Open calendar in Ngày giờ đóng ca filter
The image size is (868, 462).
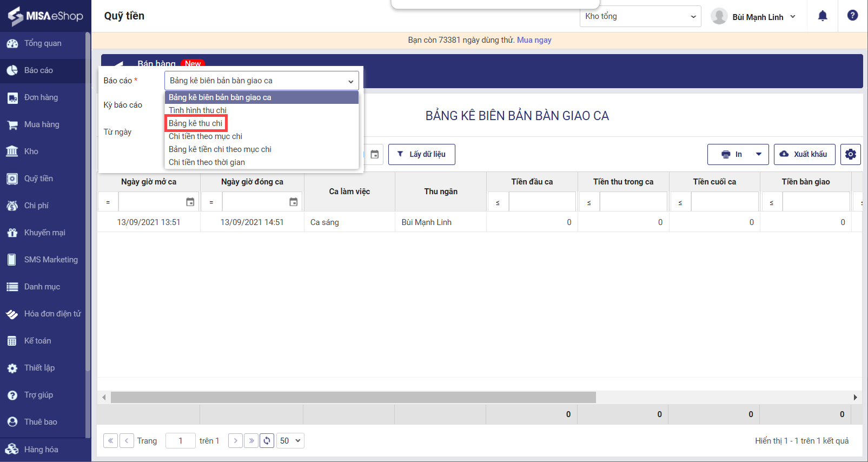point(294,202)
